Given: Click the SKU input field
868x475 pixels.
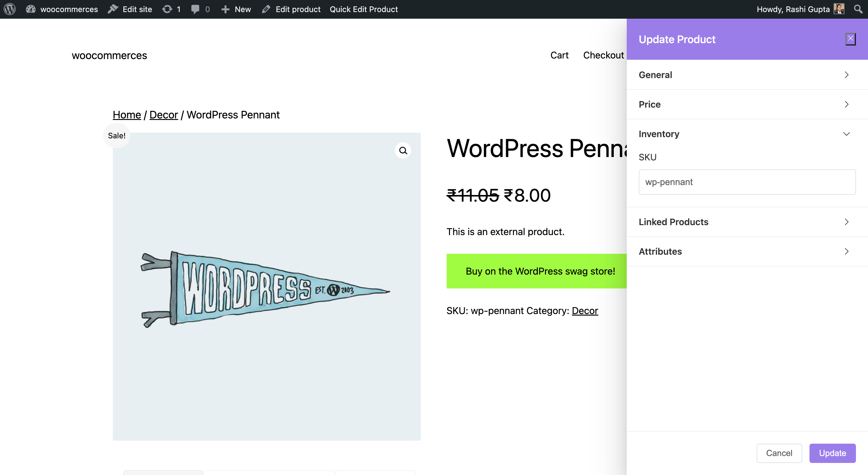Looking at the screenshot, I should coord(747,181).
